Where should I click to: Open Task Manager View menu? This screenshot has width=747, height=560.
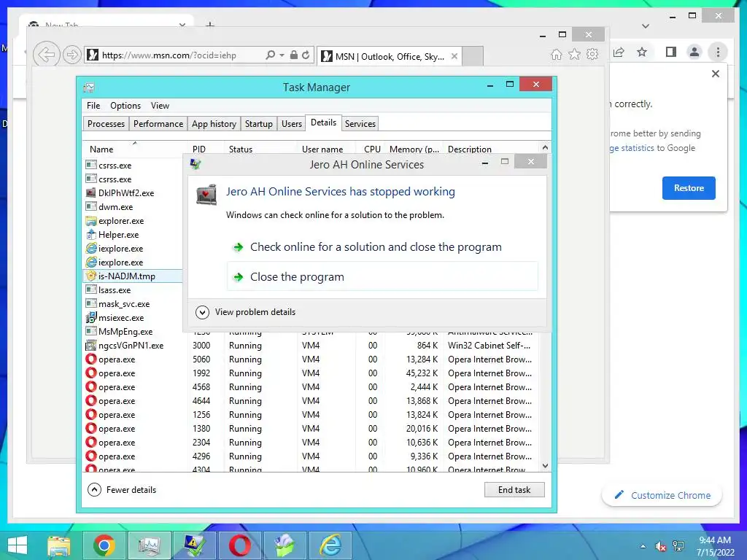160,106
